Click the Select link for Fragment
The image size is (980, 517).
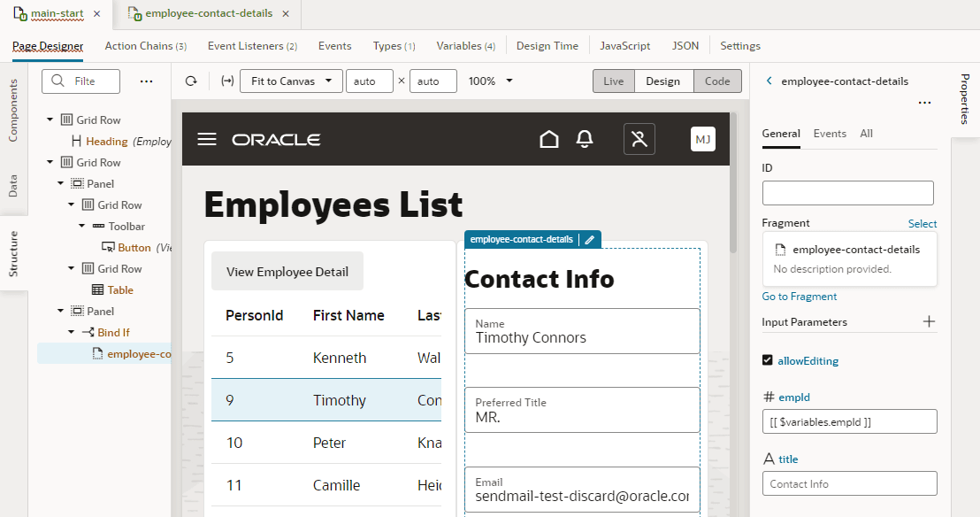922,223
